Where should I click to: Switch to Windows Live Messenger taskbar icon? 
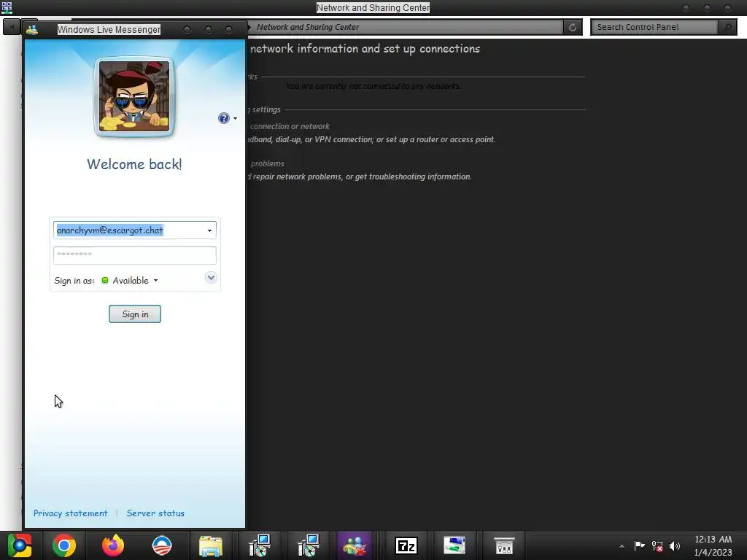(x=355, y=545)
